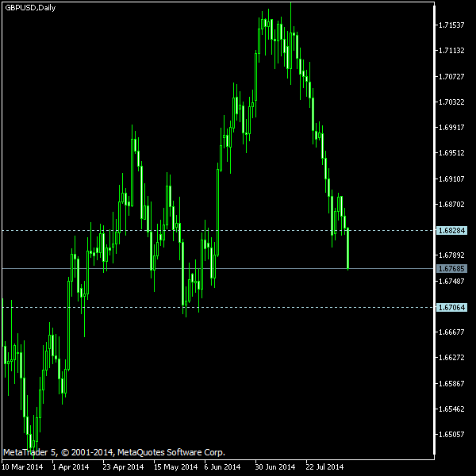Click the 1.69107 price axis value
Viewport: 476px width, 476px height.
451,179
